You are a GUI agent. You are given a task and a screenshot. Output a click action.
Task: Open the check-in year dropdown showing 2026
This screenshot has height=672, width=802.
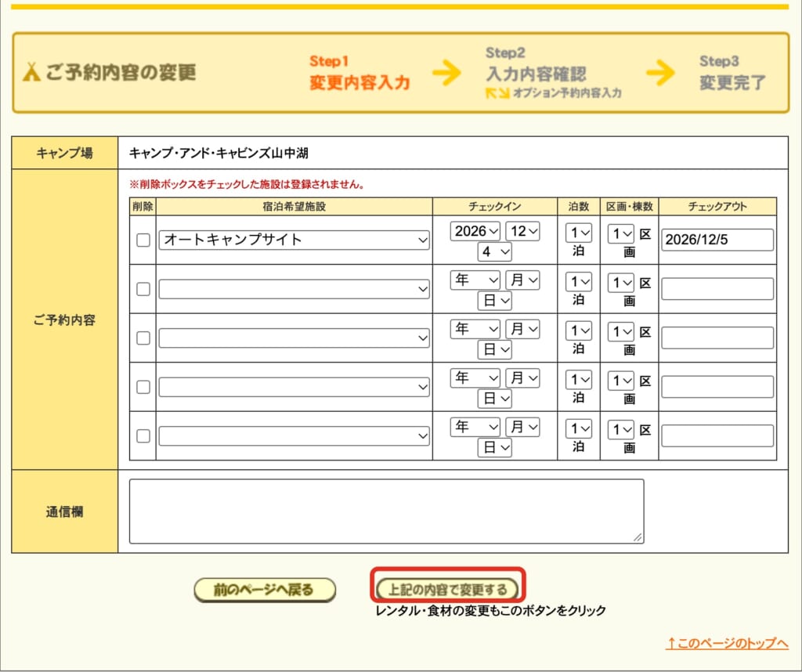point(475,231)
